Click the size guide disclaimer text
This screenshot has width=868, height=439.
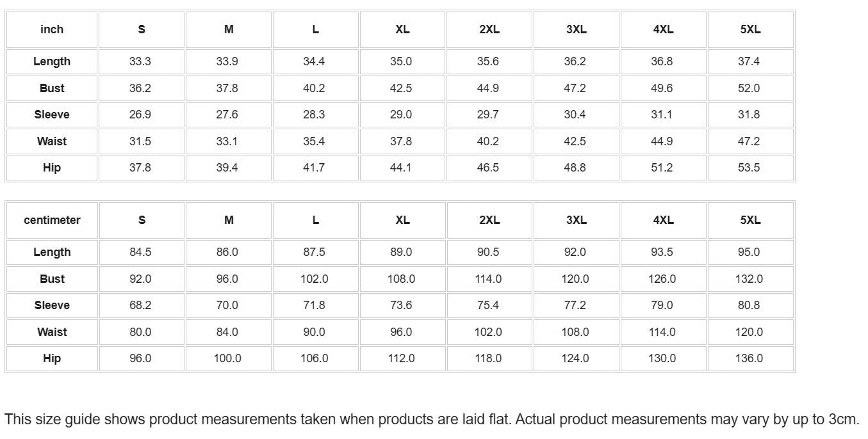pos(432,420)
